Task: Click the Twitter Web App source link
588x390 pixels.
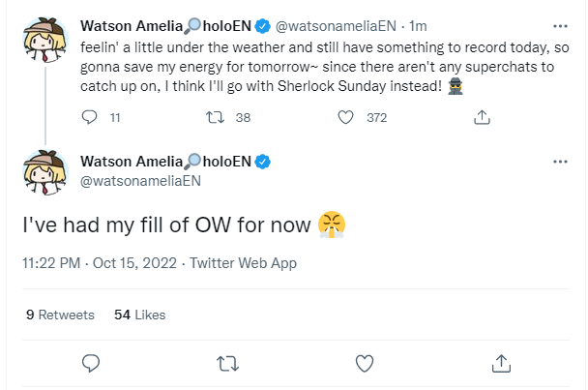Action: [x=244, y=263]
